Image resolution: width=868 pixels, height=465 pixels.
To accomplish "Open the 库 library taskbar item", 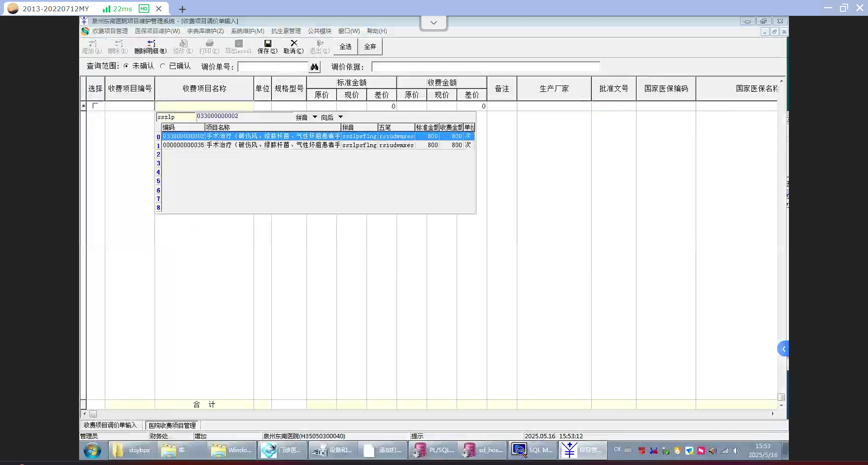I will pos(182,450).
